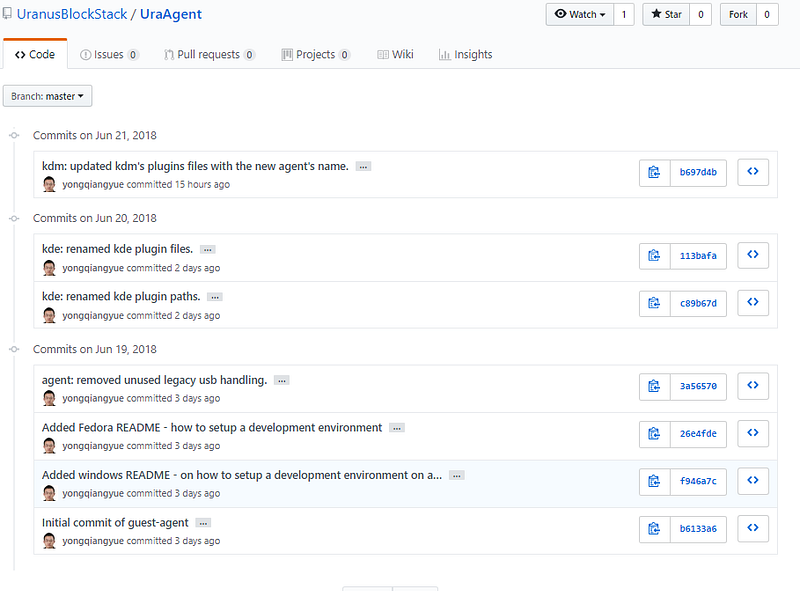This screenshot has height=591, width=800.
Task: Expand description of renamed kde plugin paths commit
Action: click(x=215, y=297)
